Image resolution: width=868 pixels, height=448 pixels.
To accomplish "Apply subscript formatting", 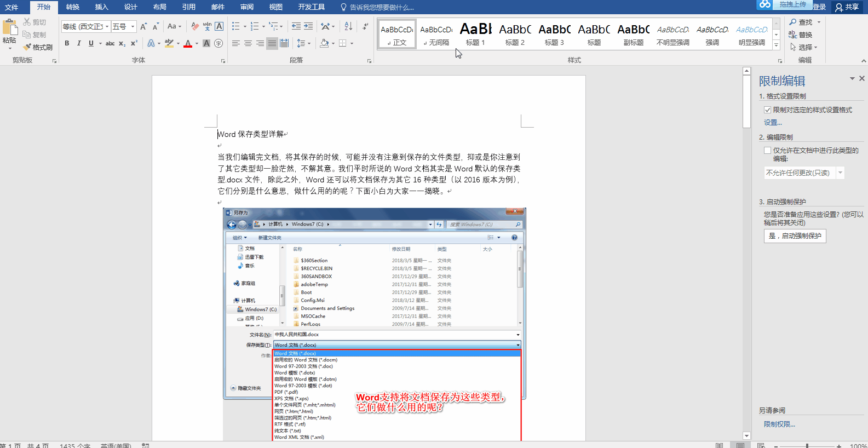I will click(122, 43).
